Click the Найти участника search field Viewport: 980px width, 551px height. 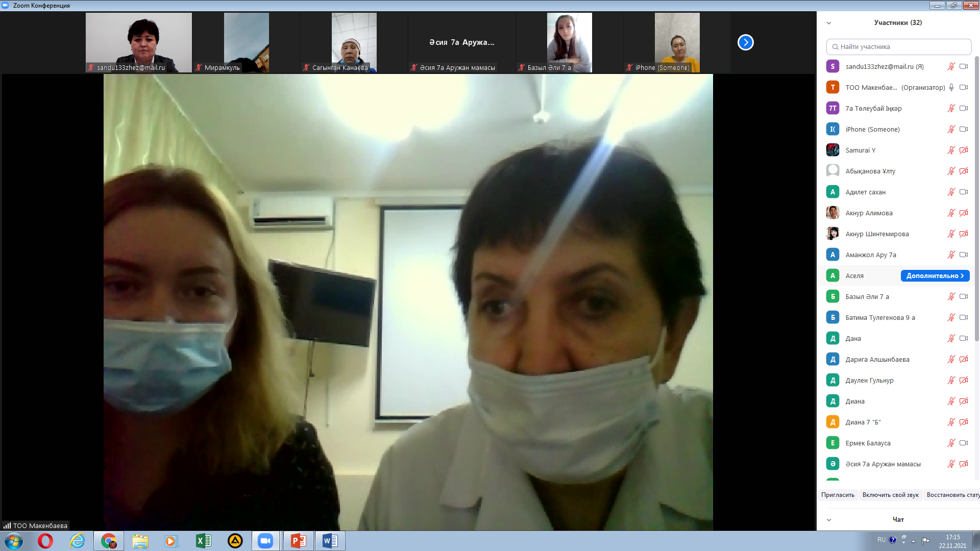pyautogui.click(x=898, y=46)
